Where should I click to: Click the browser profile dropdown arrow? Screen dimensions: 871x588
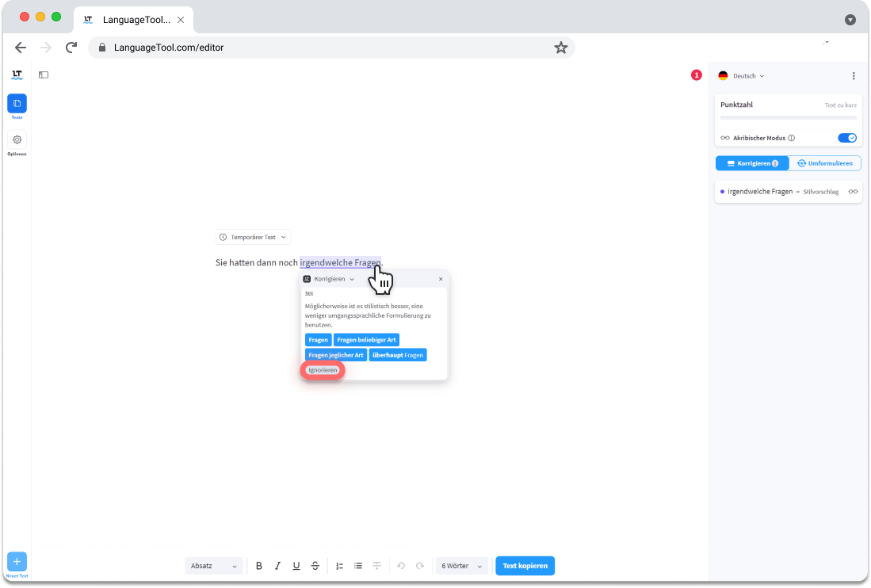pyautogui.click(x=850, y=20)
